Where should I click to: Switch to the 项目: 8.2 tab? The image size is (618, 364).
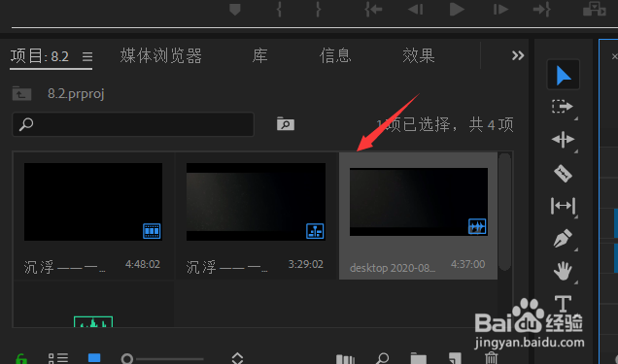pos(40,56)
